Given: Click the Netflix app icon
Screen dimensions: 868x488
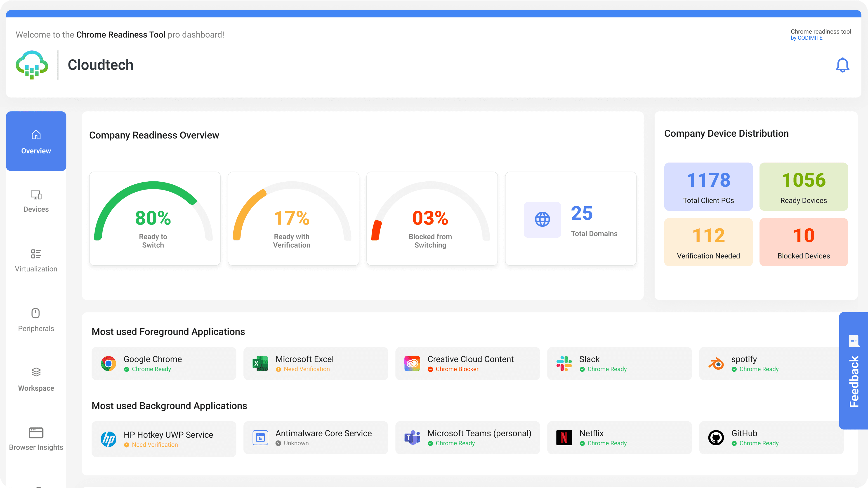Looking at the screenshot, I should pos(564,438).
